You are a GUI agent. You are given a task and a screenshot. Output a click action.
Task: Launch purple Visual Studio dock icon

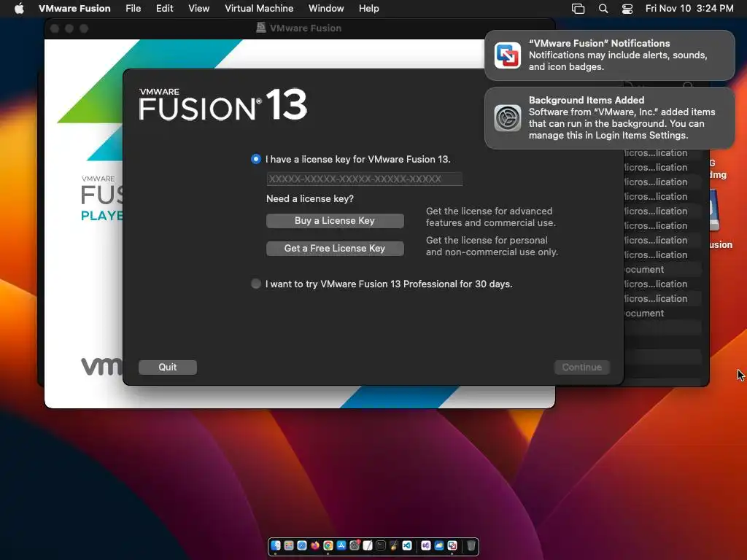tap(426, 545)
